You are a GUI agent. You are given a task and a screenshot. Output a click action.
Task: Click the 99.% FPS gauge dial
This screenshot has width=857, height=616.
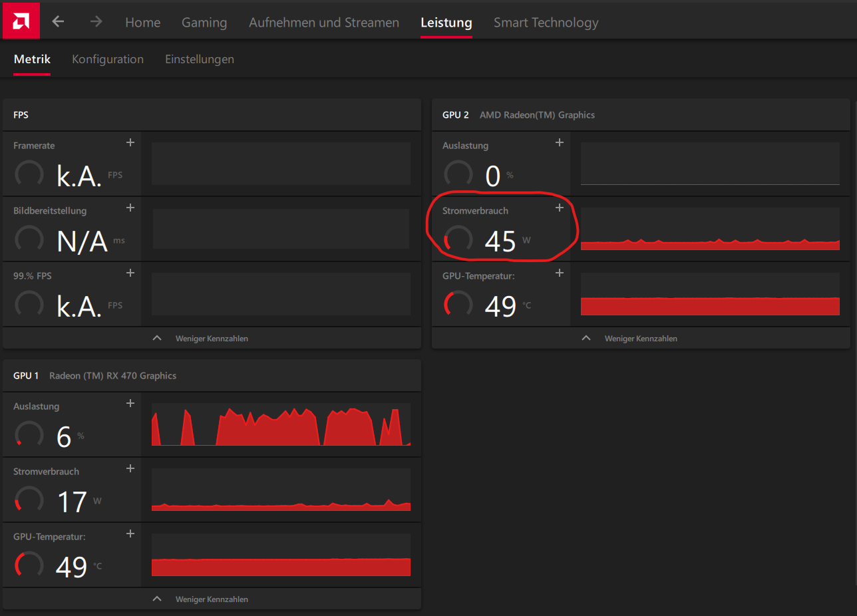29,305
